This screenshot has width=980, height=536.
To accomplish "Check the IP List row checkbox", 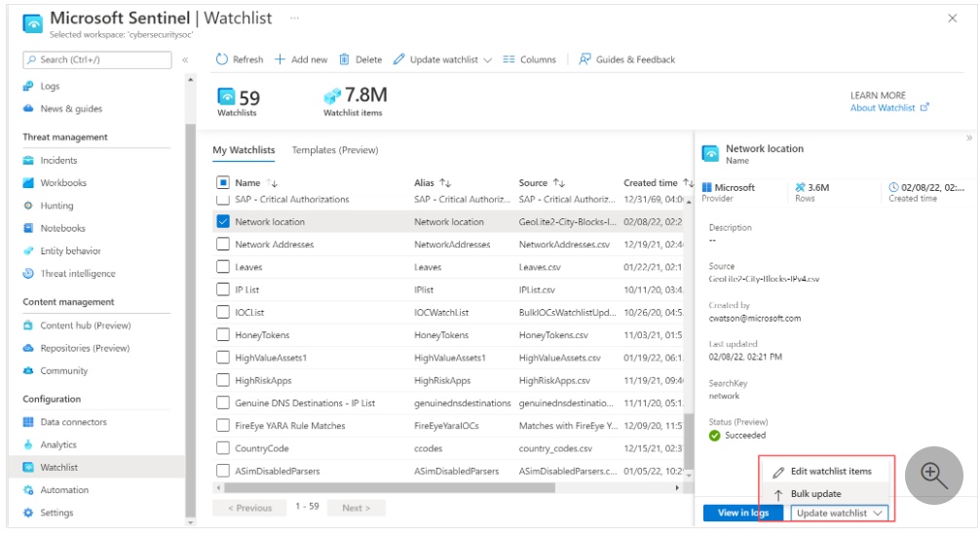I will coord(222,289).
